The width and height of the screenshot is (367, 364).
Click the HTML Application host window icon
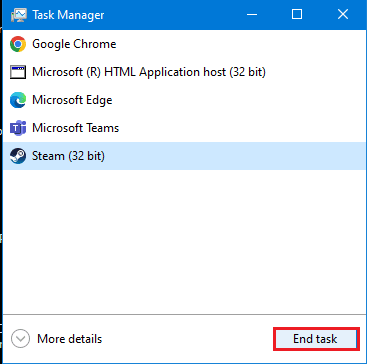[18, 72]
